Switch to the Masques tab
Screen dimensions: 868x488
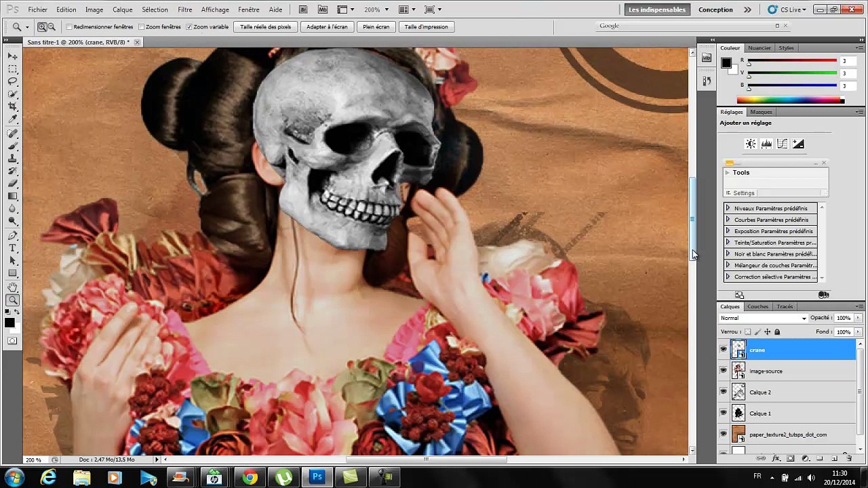pyautogui.click(x=761, y=112)
